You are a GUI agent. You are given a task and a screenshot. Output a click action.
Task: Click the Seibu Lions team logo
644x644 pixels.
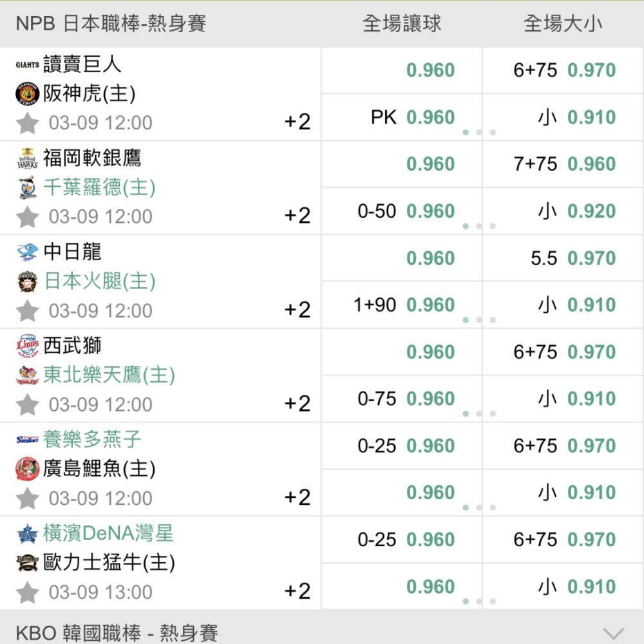[x=28, y=346]
